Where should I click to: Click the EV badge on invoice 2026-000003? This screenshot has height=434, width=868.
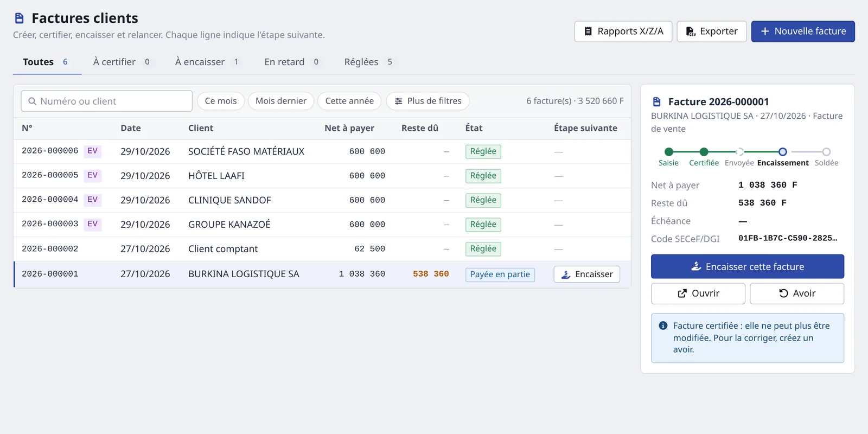(93, 224)
